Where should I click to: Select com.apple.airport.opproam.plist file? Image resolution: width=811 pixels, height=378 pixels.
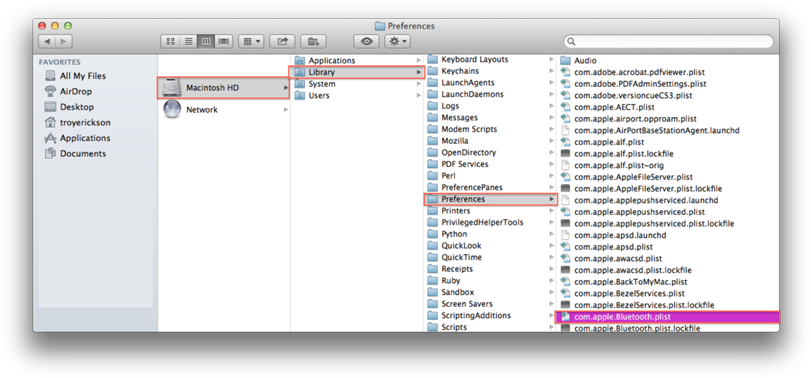click(x=668, y=119)
